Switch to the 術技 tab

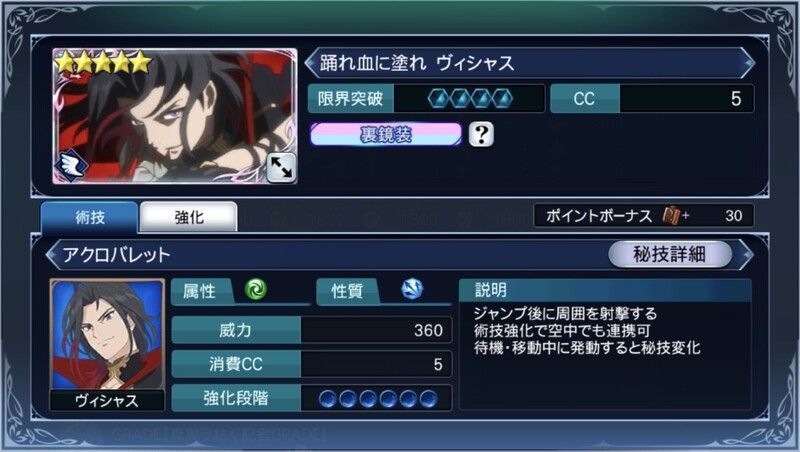[89, 217]
